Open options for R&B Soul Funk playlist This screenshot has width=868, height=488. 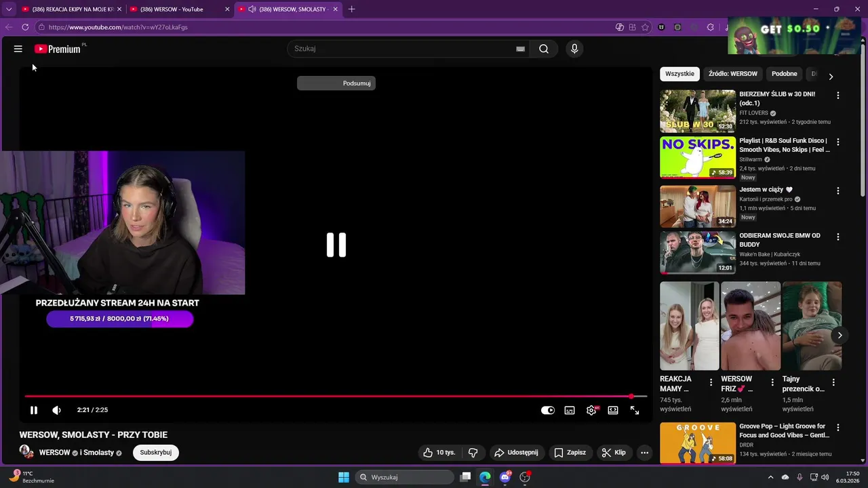[x=838, y=142]
